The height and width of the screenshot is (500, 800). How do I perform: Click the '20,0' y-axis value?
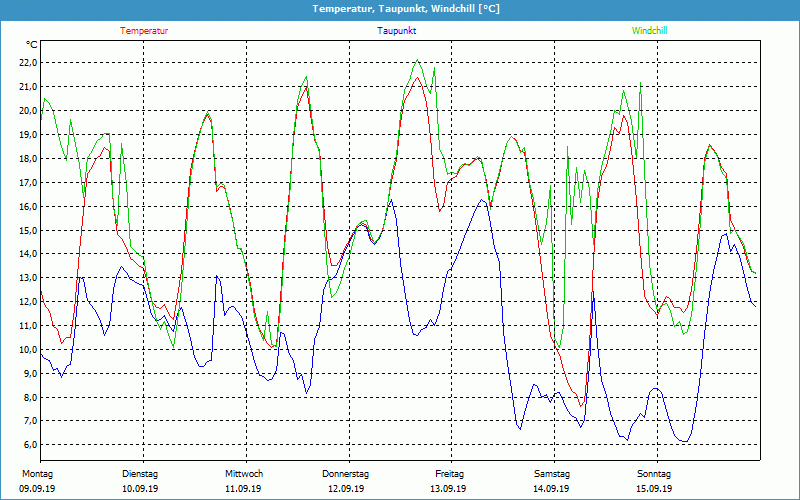[x=28, y=111]
